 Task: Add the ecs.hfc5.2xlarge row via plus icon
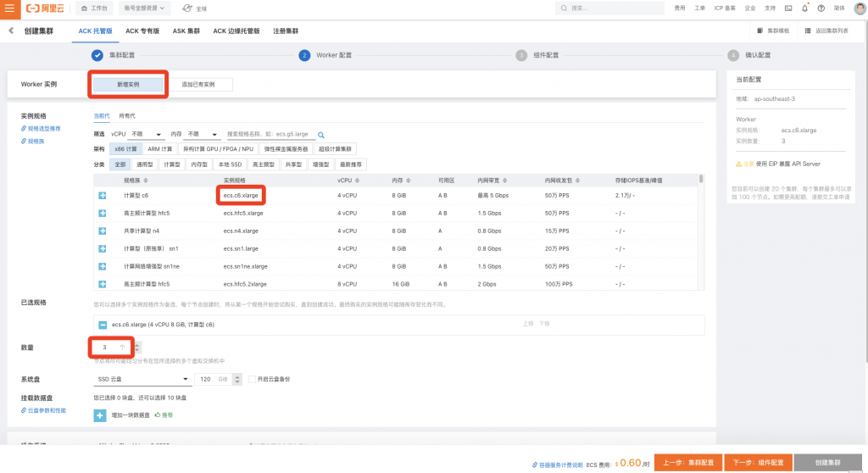coord(103,284)
